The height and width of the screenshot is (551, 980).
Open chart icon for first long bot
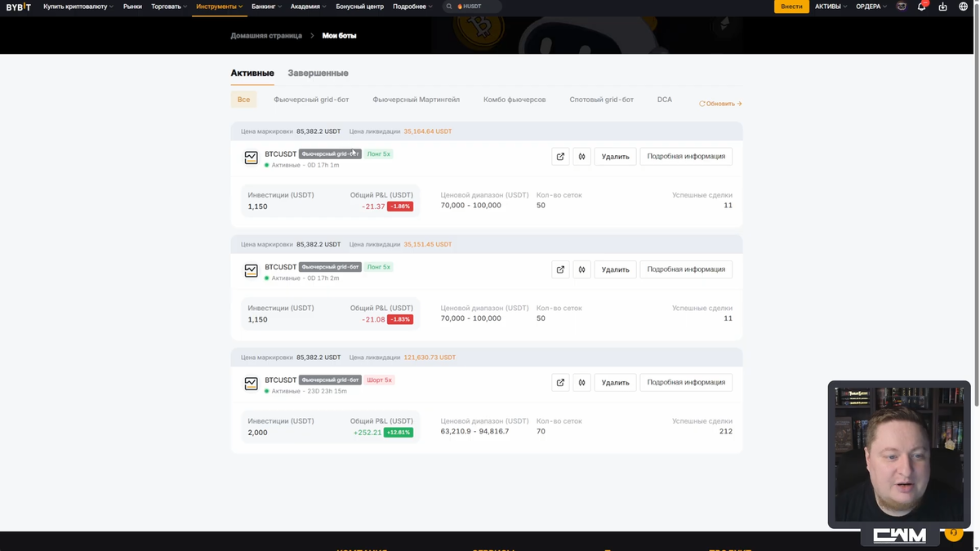point(581,156)
